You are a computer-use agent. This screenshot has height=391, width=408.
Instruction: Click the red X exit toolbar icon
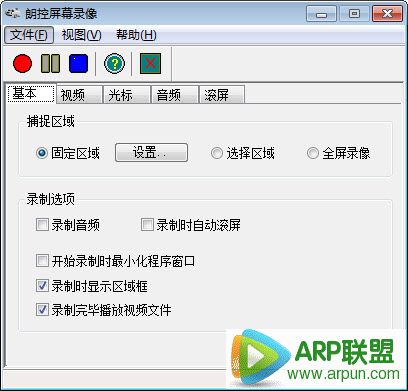point(150,63)
